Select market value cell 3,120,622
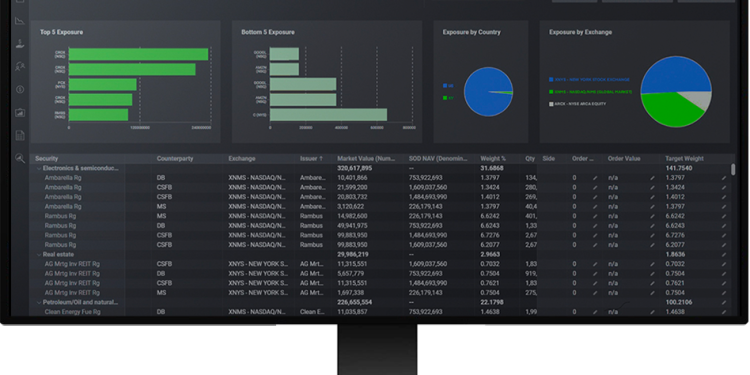The width and height of the screenshot is (750, 375). pos(351,207)
